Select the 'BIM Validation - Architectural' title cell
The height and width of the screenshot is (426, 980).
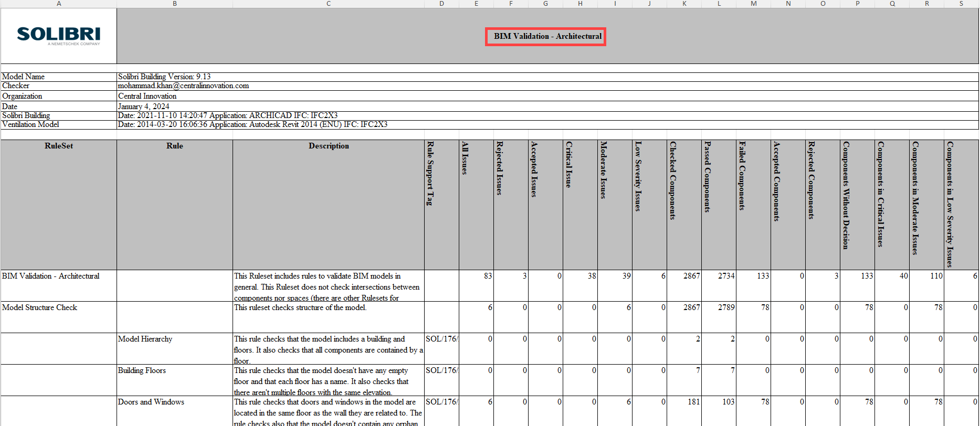(x=547, y=36)
